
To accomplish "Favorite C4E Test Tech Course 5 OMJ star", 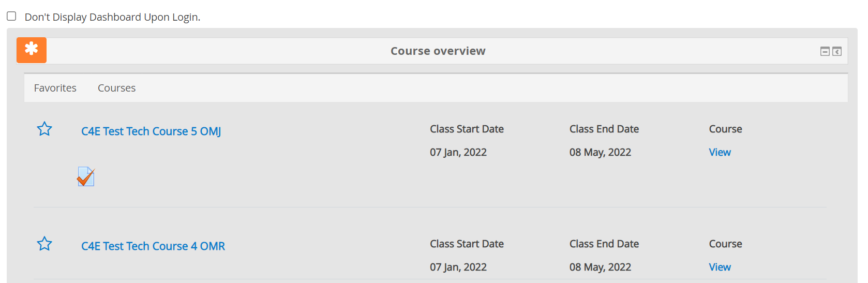I will (x=44, y=129).
